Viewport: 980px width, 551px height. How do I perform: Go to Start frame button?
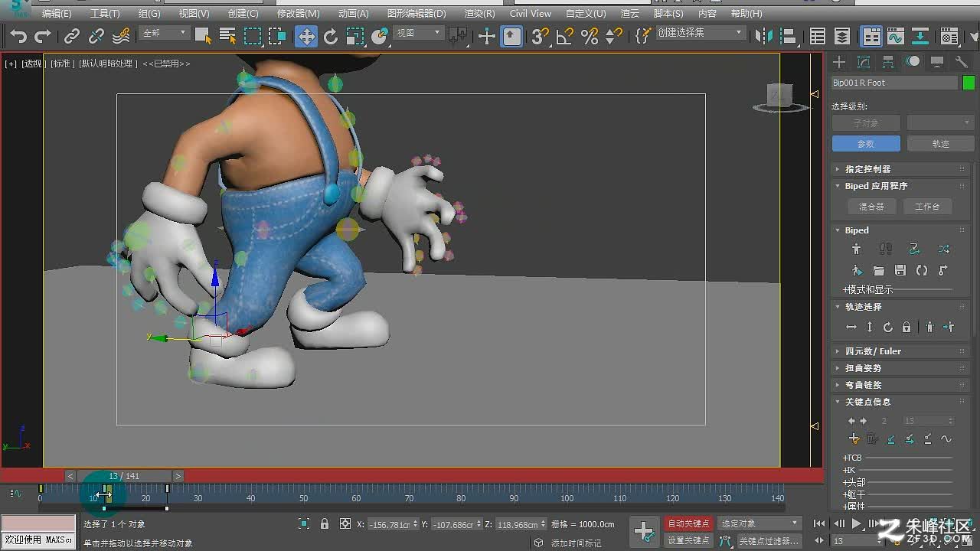[x=819, y=524]
